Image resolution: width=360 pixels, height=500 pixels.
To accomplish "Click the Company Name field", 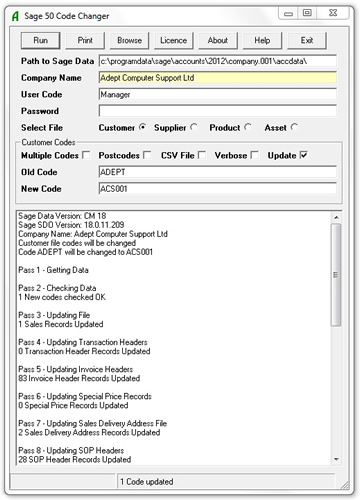I will coord(218,78).
